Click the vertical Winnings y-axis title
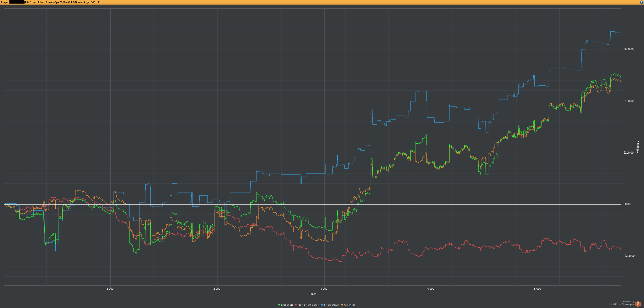Screen dimensions: 644x308 point(638,147)
